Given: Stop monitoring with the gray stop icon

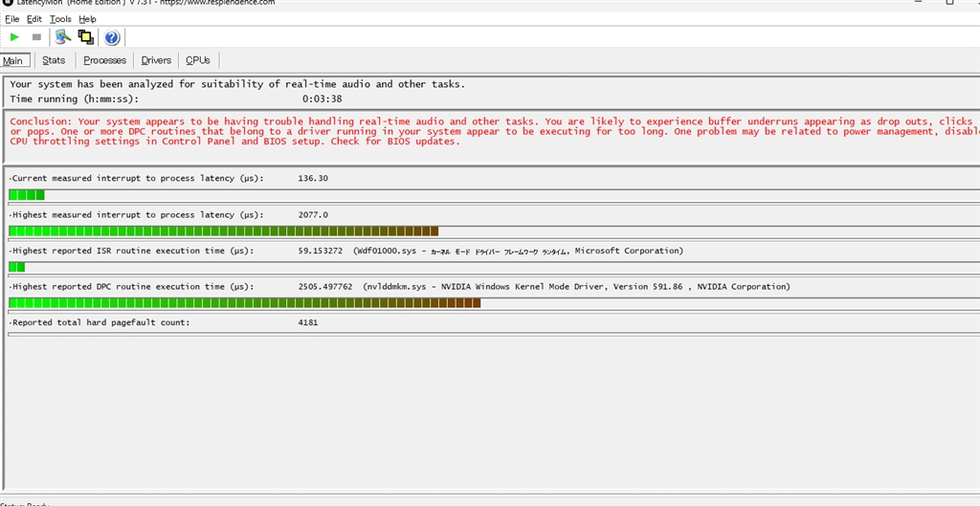Looking at the screenshot, I should pyautogui.click(x=36, y=37).
